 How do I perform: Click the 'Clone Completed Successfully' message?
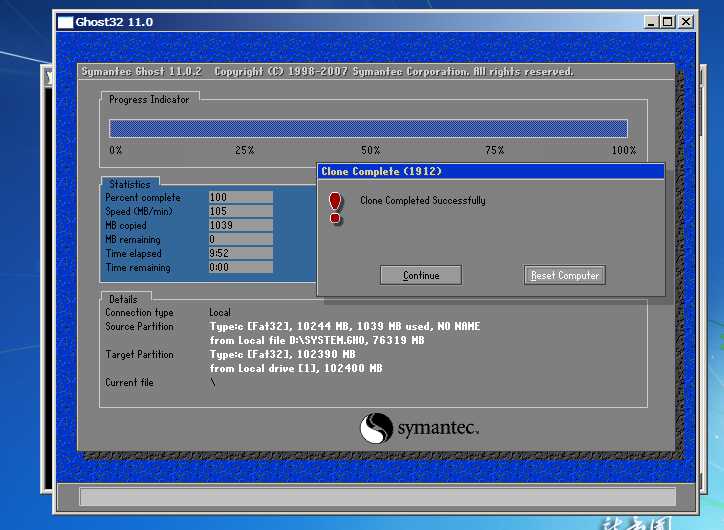pyautogui.click(x=422, y=200)
